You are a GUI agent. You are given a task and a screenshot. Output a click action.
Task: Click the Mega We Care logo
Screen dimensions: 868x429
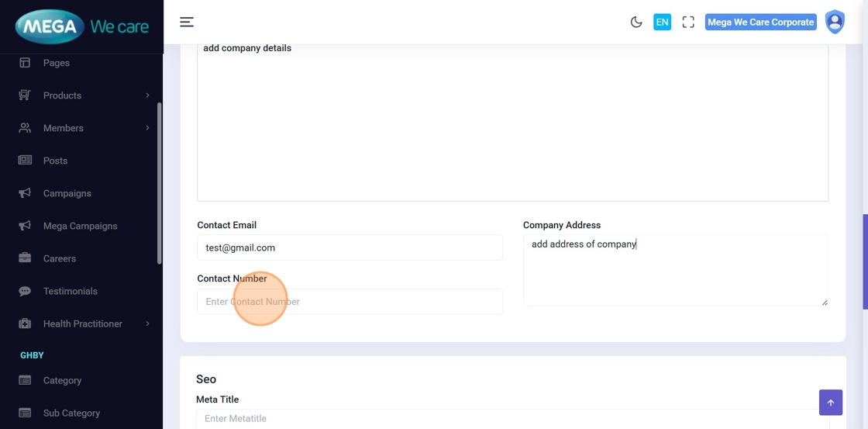pos(81,27)
